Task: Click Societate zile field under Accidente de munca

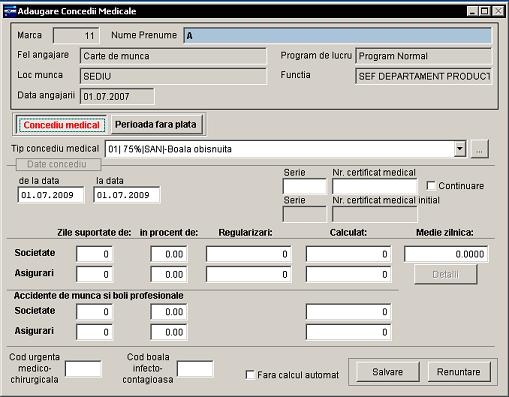Action: [94, 312]
